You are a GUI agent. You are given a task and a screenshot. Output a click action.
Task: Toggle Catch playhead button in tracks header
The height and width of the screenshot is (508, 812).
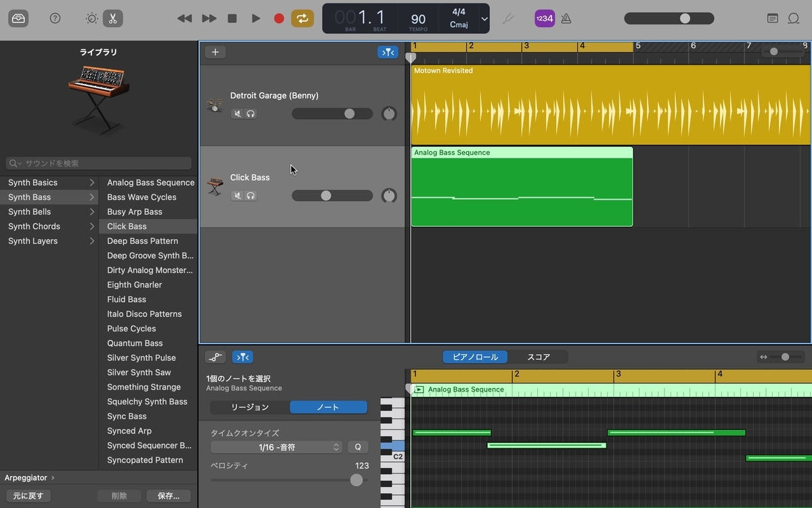pyautogui.click(x=388, y=52)
